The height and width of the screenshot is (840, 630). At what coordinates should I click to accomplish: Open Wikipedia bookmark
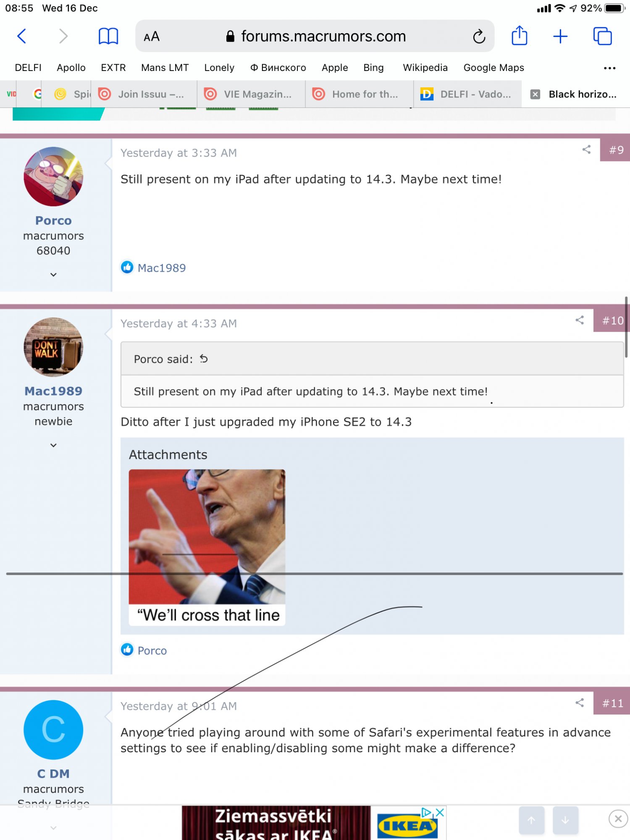[x=425, y=68]
